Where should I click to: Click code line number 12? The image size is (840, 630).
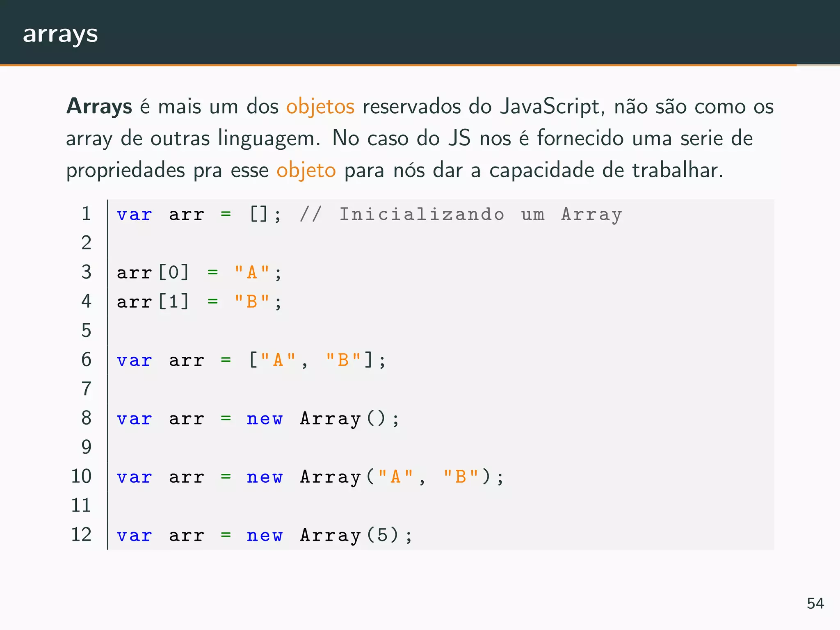point(81,534)
